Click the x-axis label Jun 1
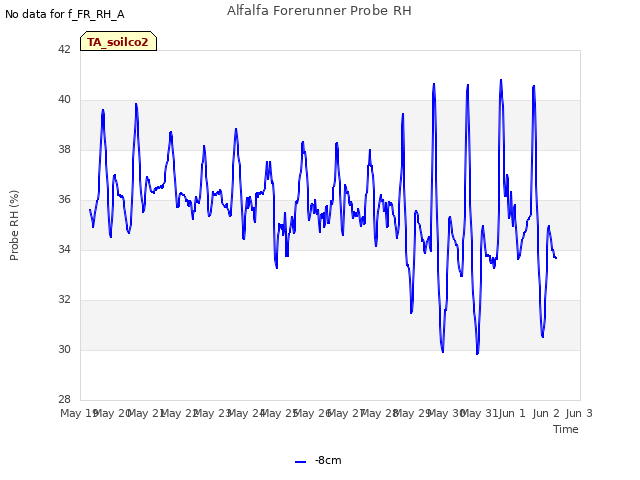Image resolution: width=640 pixels, height=480 pixels. click(x=513, y=413)
